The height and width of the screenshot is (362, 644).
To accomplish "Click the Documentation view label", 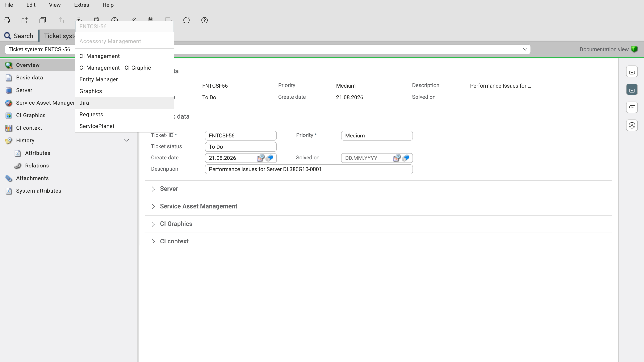I will [x=604, y=49].
